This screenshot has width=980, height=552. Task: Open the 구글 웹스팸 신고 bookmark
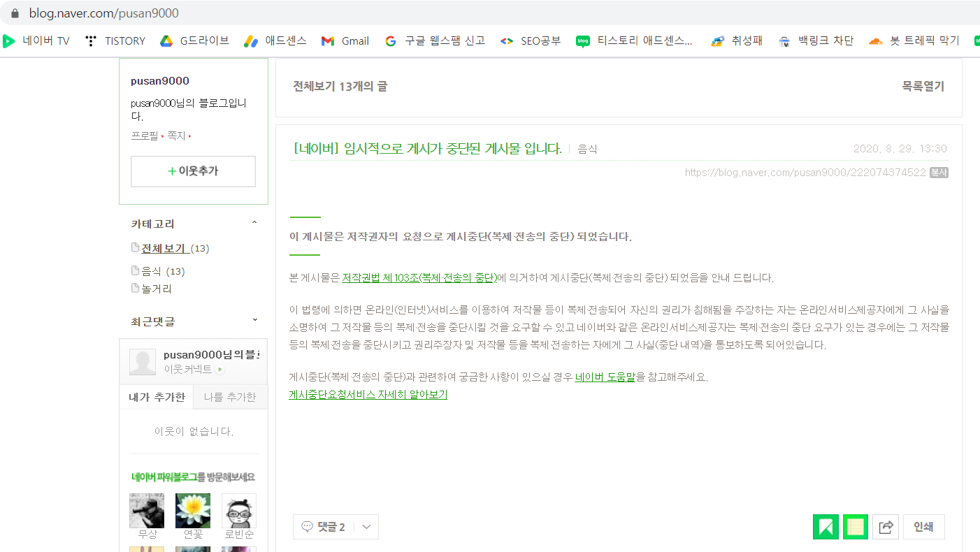point(435,41)
